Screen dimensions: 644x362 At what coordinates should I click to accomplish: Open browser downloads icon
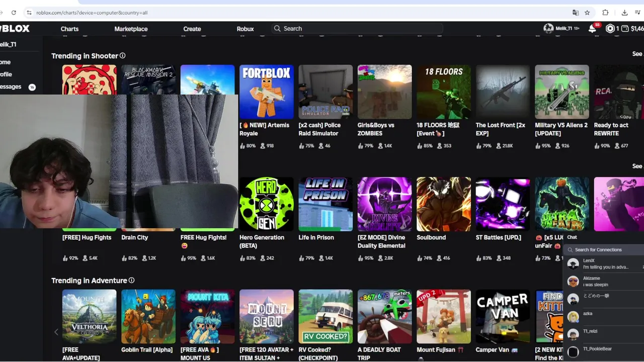[624, 13]
